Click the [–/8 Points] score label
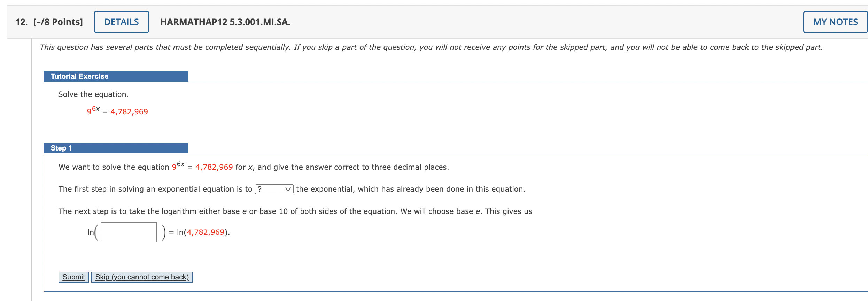 click(x=58, y=22)
